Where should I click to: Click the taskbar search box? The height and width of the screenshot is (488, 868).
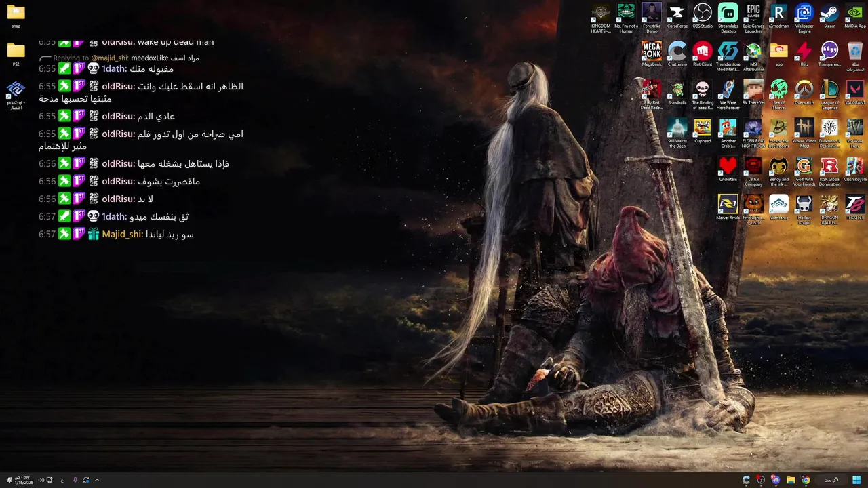[831, 480]
